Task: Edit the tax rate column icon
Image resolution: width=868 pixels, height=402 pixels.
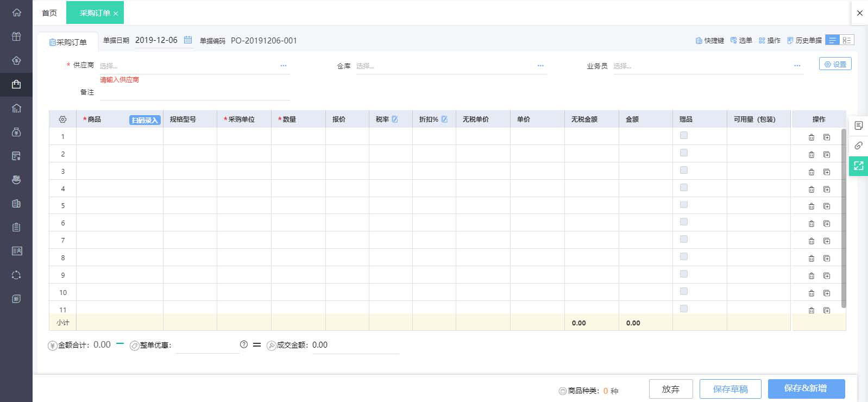Action: [395, 120]
